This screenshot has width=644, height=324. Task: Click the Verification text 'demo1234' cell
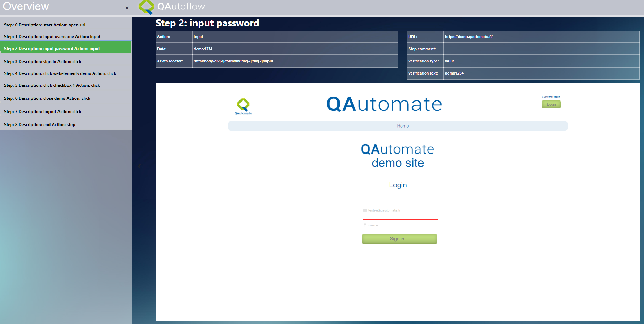pyautogui.click(x=541, y=73)
